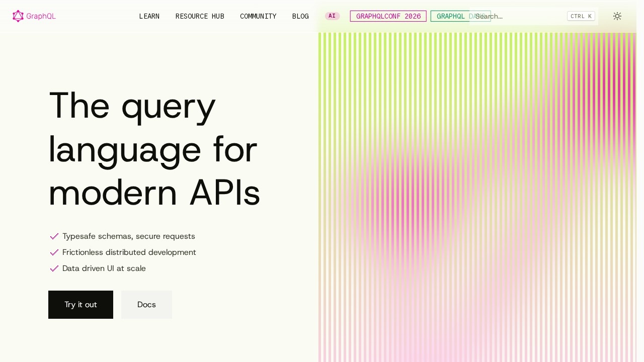Viewport: 644px width, 362px height.
Task: Go to the Blog page
Action: pos(300,16)
